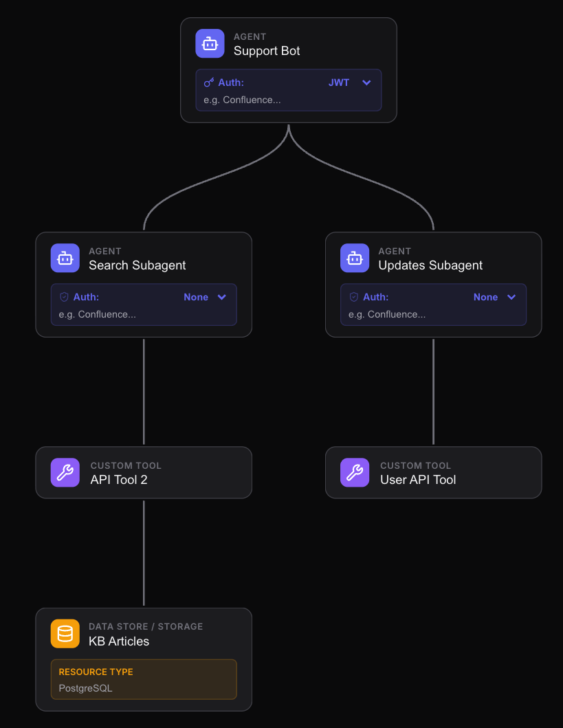Viewport: 563px width, 728px height.
Task: Click the shield icon on Search Subagent auth
Action: 65,296
